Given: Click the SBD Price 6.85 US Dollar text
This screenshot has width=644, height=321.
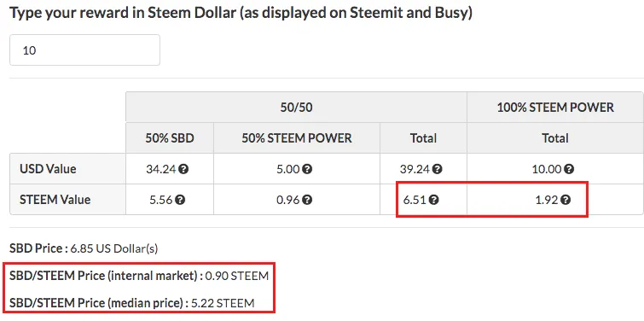Looking at the screenshot, I should click(x=84, y=248).
